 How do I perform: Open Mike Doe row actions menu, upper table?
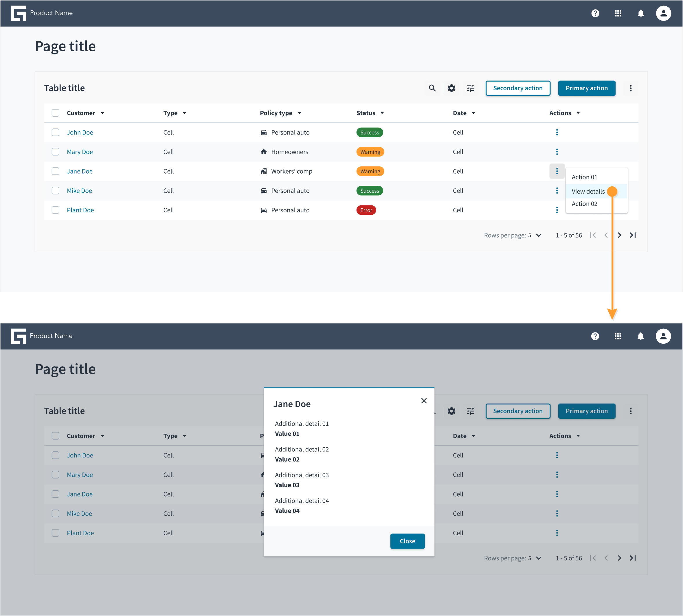click(557, 191)
